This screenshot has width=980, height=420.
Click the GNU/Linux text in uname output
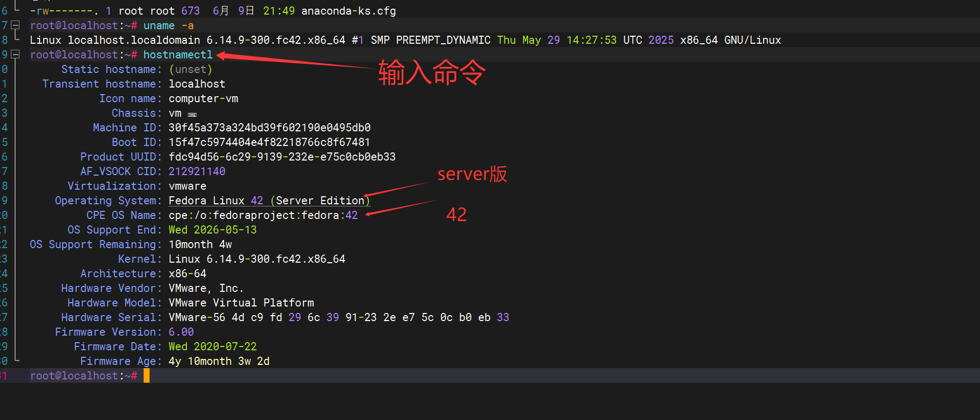point(753,40)
